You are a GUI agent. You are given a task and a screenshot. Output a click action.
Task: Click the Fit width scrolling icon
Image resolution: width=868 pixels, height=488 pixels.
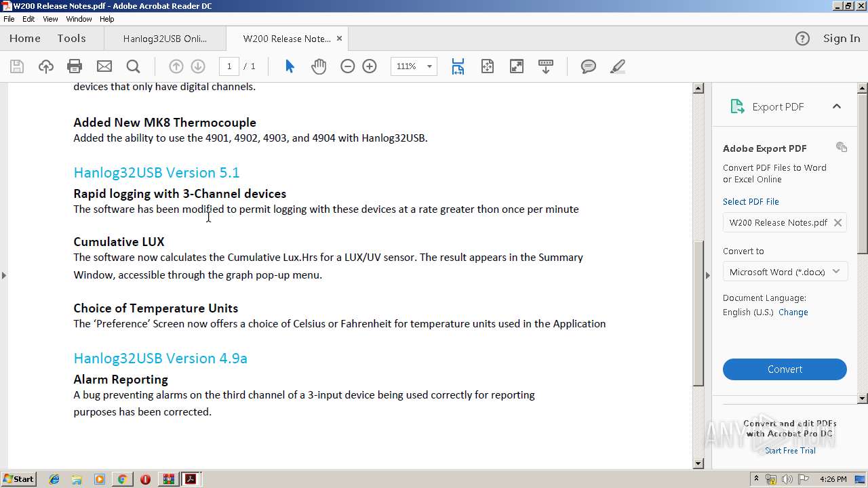[458, 66]
